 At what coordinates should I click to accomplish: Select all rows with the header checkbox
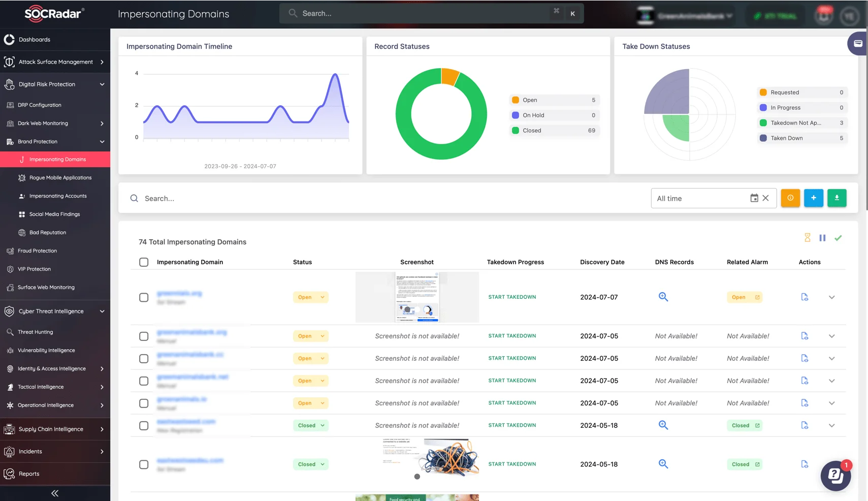click(x=144, y=262)
